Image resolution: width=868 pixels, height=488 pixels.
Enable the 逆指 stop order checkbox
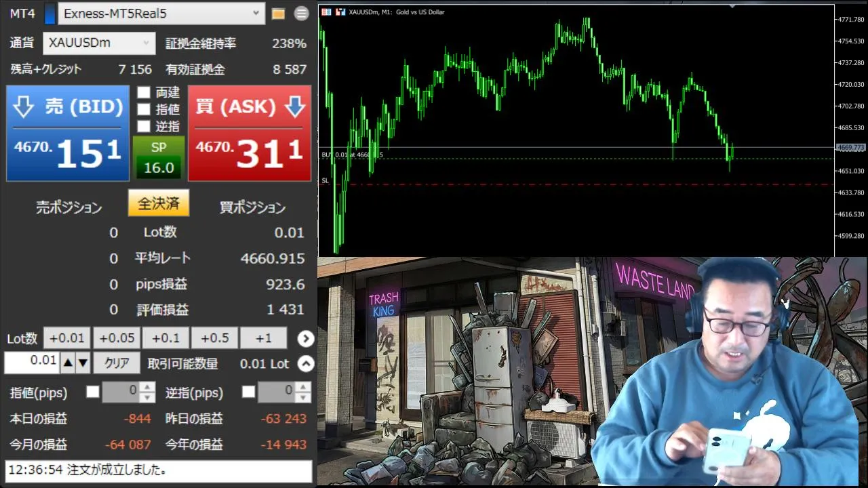[x=144, y=126]
